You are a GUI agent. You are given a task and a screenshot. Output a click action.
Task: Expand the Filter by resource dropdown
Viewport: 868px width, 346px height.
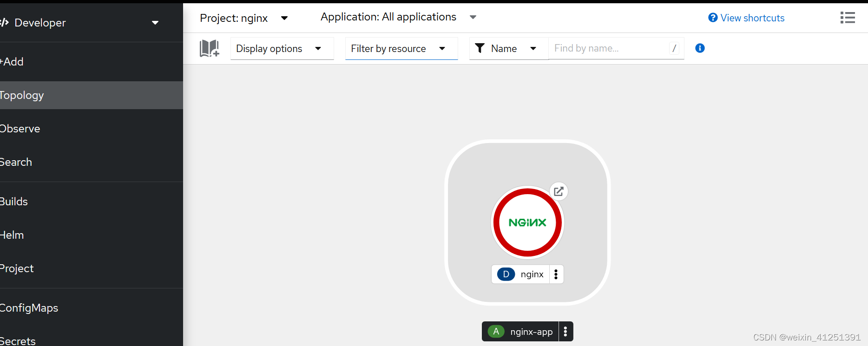point(401,49)
